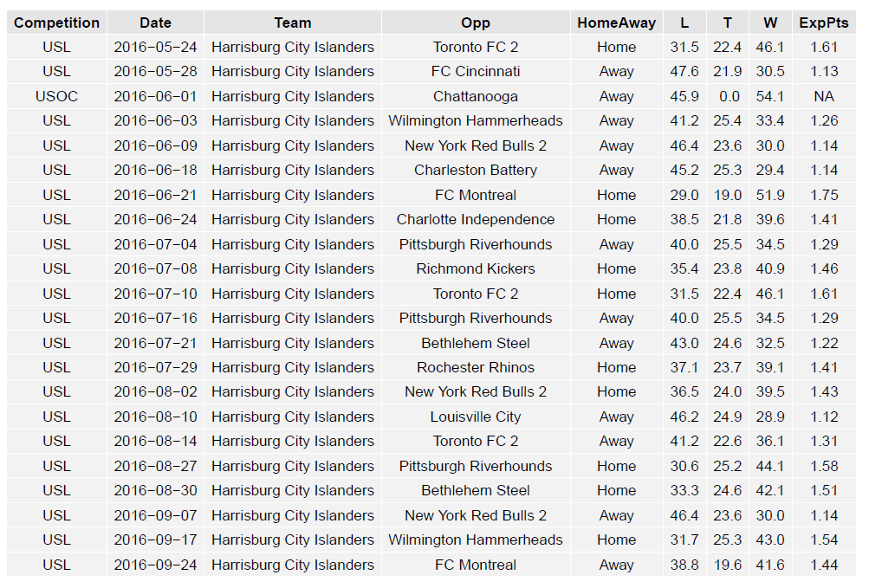Select the FC Cincinnati opponent cell

pos(476,72)
